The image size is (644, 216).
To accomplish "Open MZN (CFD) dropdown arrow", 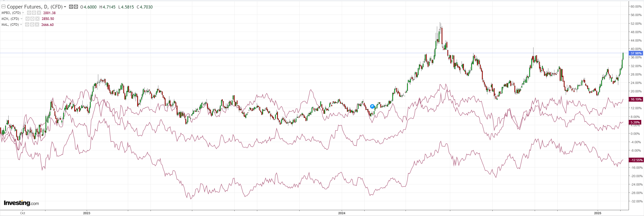I will click(x=21, y=19).
